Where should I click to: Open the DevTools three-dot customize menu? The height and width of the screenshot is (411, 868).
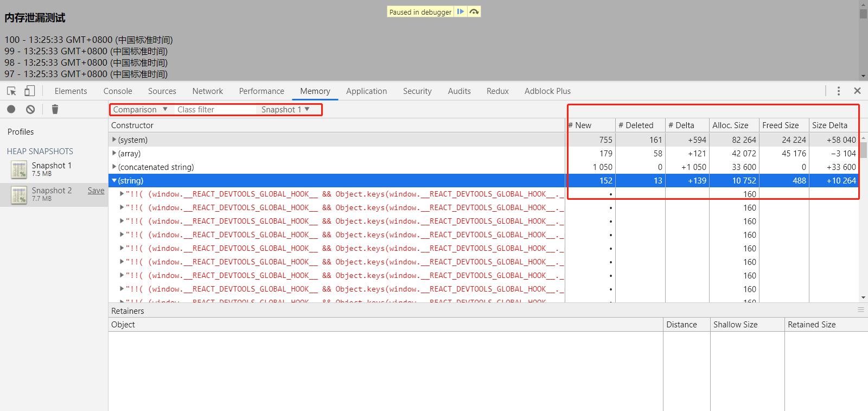[838, 91]
